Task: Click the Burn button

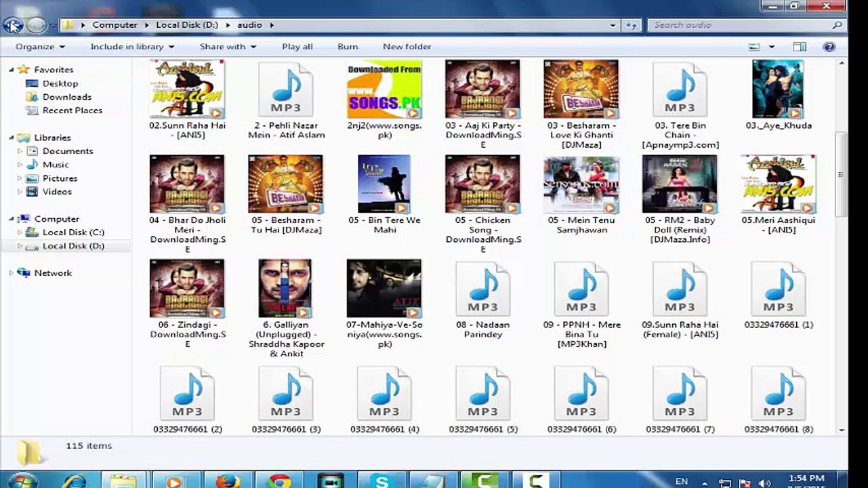Action: 348,47
